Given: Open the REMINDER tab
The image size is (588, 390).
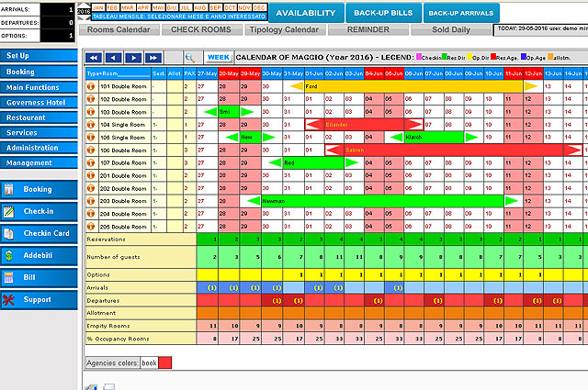Looking at the screenshot, I should tap(368, 29).
